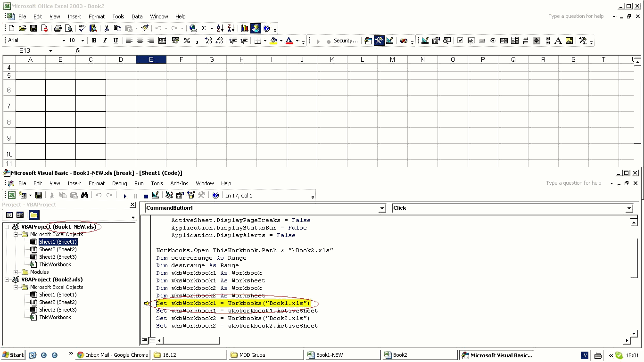Collapse VBAProject (Book1-NEW.xls) tree node
Viewport: 644px width, 362px height.
7,227
